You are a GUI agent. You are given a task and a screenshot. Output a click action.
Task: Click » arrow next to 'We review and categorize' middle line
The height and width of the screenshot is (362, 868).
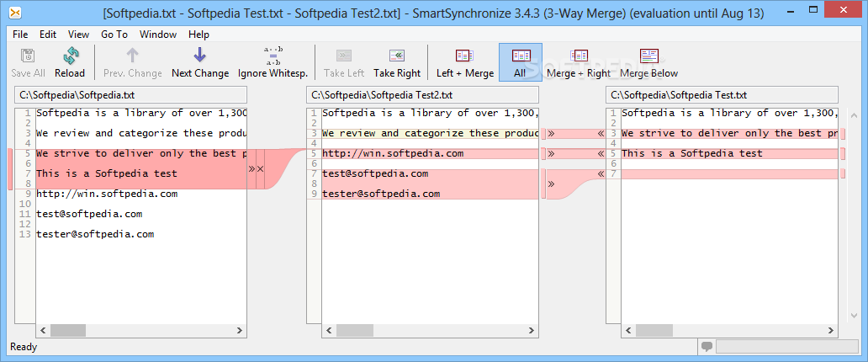pos(551,133)
